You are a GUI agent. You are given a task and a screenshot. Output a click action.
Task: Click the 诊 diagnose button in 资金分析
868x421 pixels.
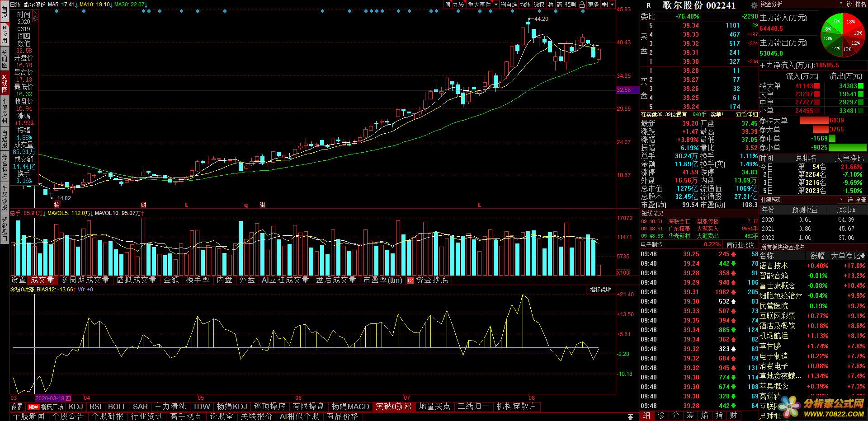(849, 4)
